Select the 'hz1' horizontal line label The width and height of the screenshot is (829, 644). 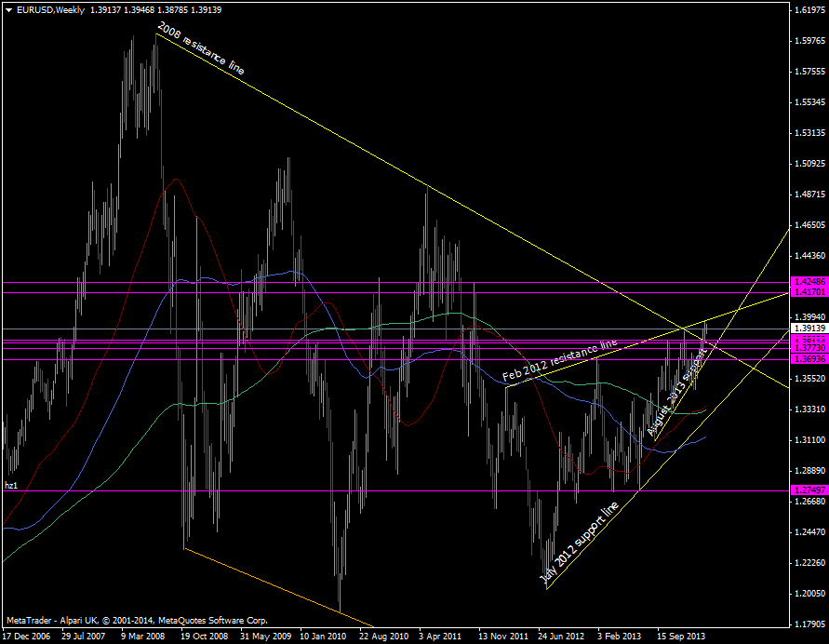(x=11, y=485)
